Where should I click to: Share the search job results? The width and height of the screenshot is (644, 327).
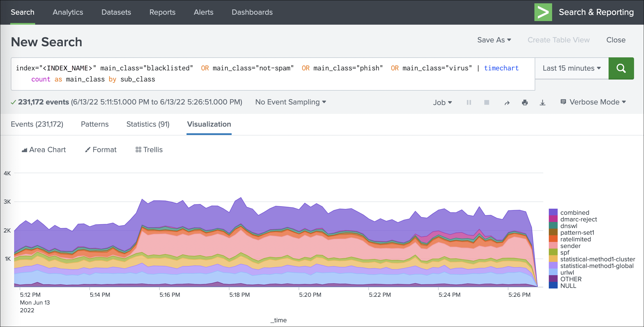tap(507, 102)
